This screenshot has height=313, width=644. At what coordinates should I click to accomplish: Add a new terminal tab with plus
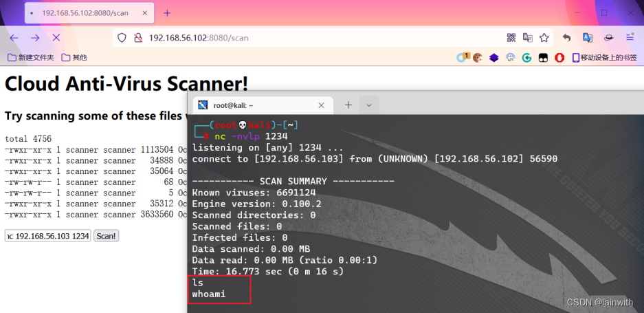348,105
